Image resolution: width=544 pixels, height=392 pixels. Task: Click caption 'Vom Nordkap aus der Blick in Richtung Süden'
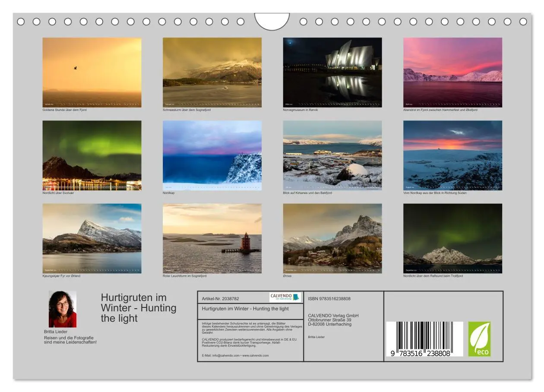435,193
